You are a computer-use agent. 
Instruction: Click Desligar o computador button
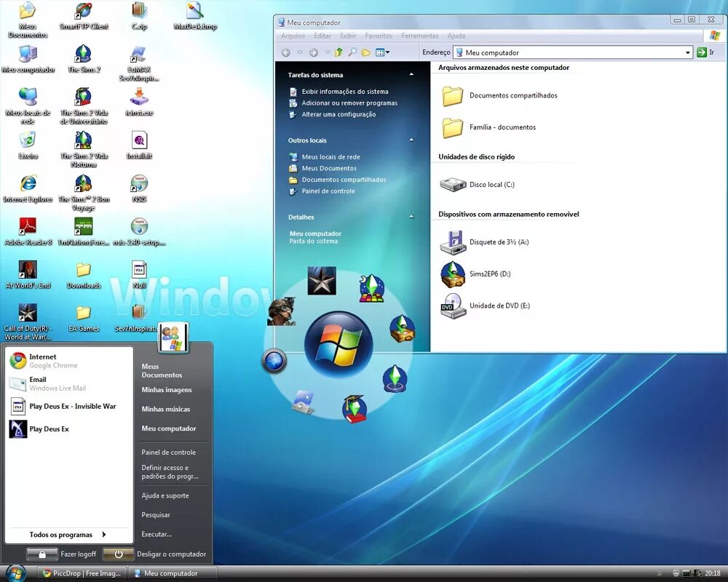(154, 554)
